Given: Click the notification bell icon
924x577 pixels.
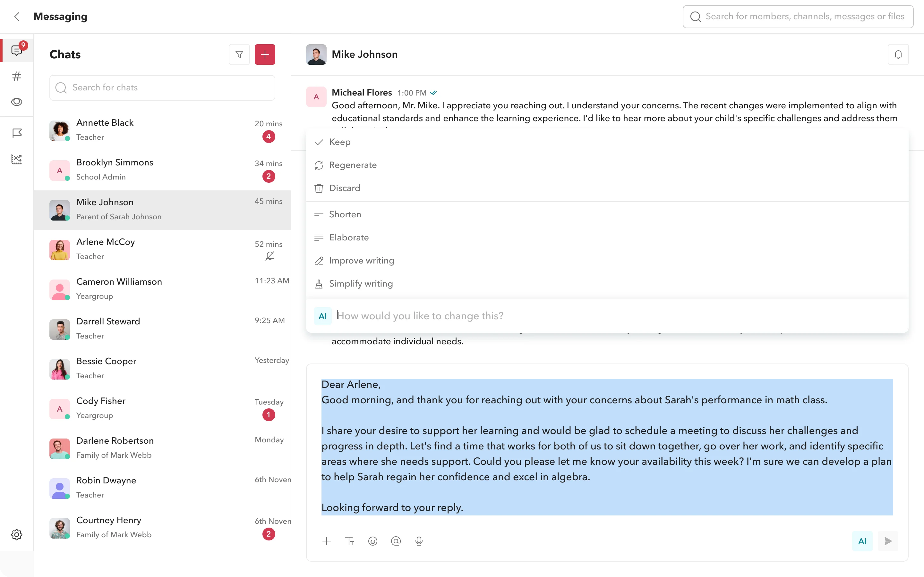Looking at the screenshot, I should click(x=898, y=54).
